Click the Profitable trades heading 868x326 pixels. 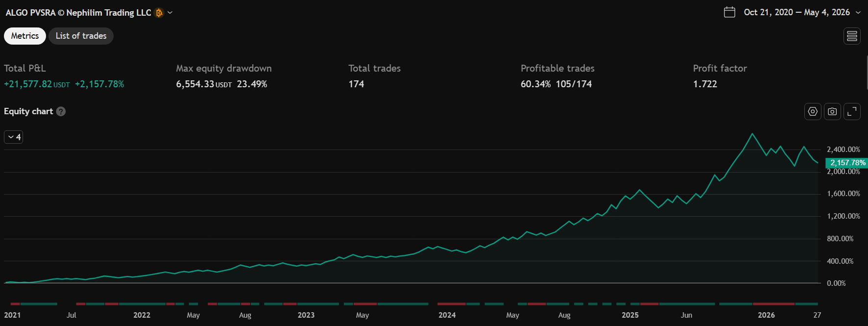click(x=557, y=69)
